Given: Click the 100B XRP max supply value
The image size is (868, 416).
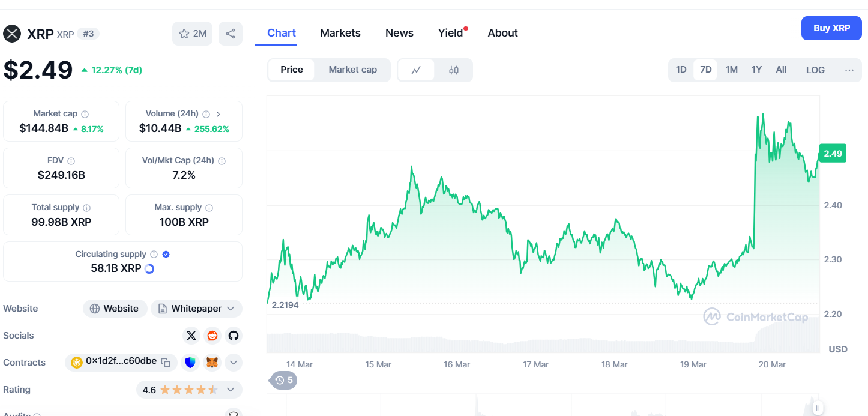Looking at the screenshot, I should (184, 222).
